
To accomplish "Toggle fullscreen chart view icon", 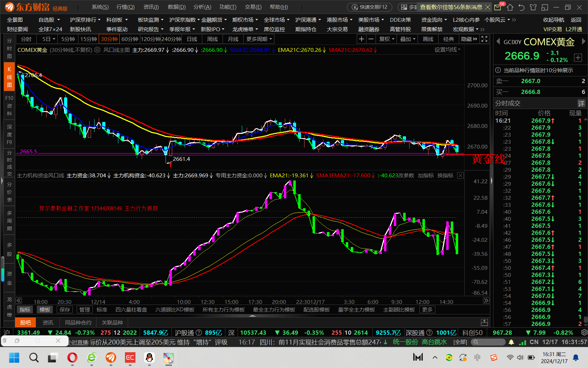I will pos(484,39).
